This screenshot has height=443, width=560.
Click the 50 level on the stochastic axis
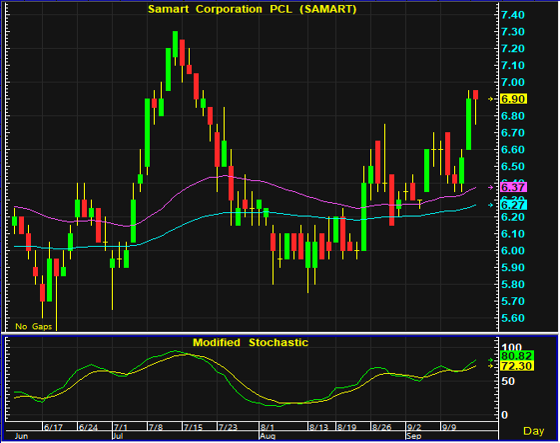[x=509, y=381]
